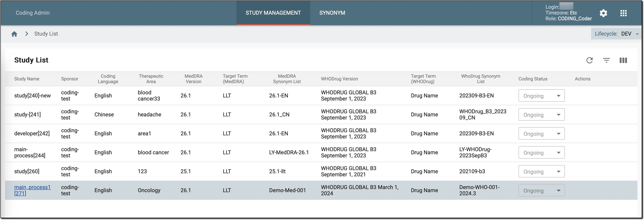Click the MedDRA Synonym List column header
This screenshot has width=644, height=220.
pos(287,79)
